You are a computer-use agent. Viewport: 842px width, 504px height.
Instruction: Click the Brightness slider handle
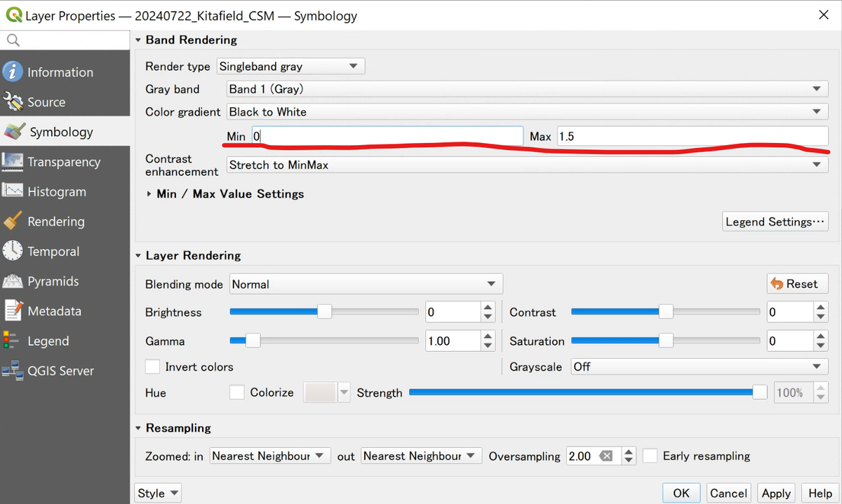click(x=324, y=312)
